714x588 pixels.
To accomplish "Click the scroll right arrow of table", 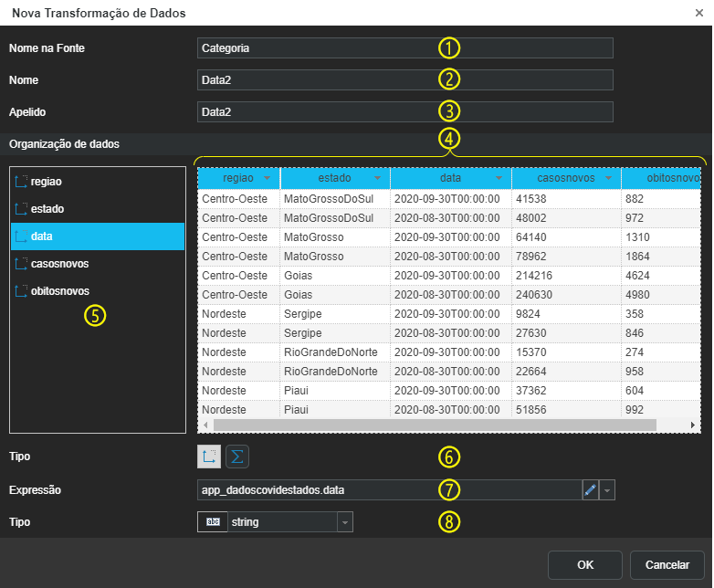I will pyautogui.click(x=693, y=425).
